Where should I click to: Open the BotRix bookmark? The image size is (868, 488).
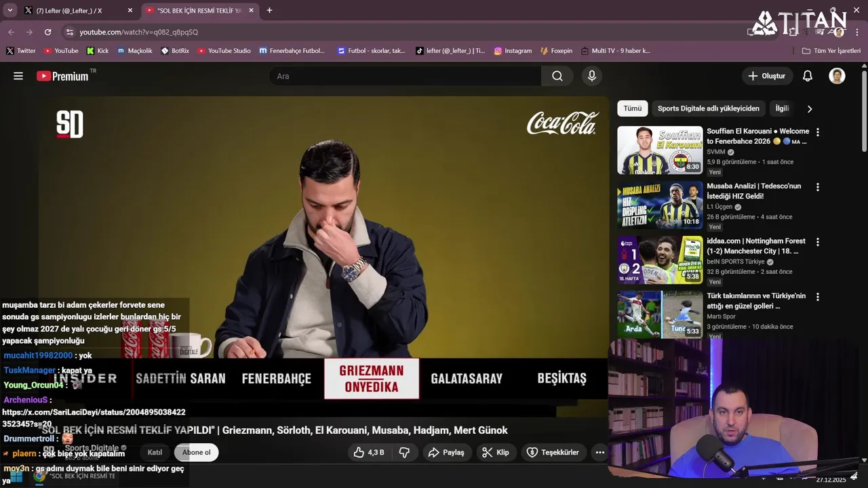point(175,51)
